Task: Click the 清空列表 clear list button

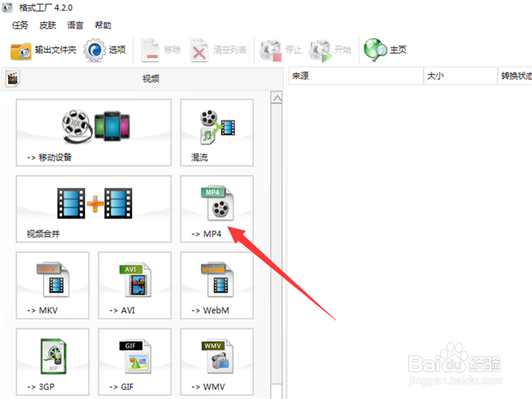Action: (x=218, y=51)
